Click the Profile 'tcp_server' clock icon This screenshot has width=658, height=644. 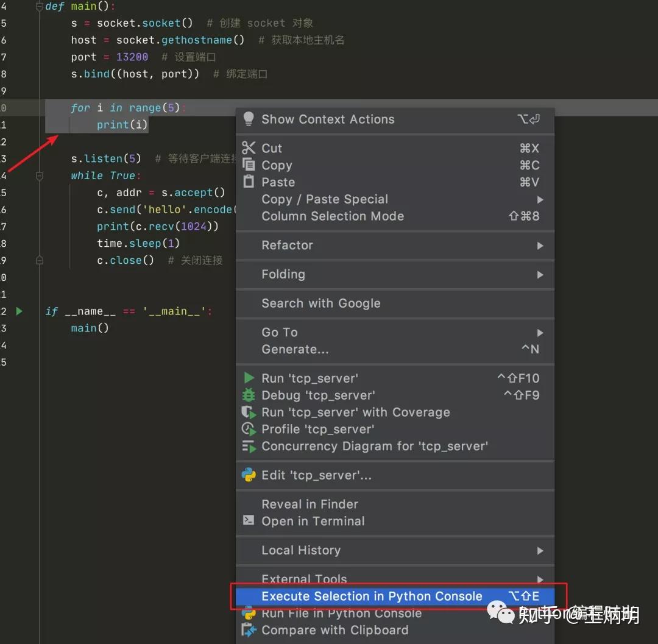pyautogui.click(x=249, y=429)
